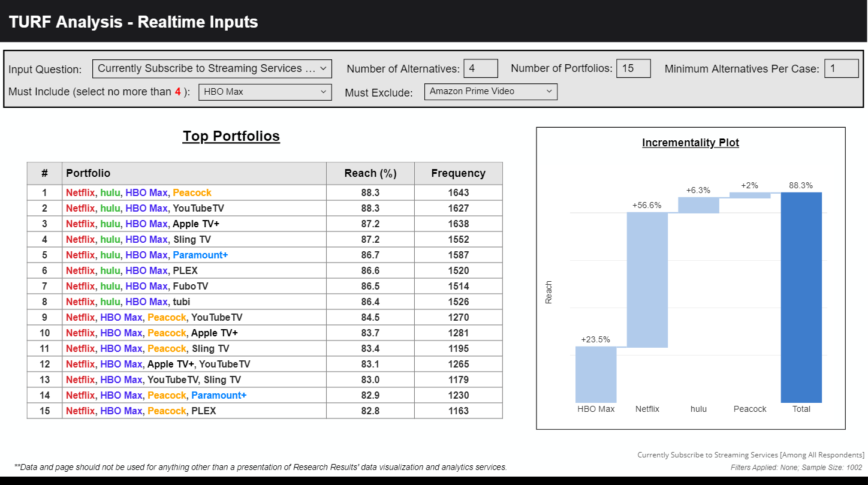Open the Must Include HBO Max dropdown

265,92
